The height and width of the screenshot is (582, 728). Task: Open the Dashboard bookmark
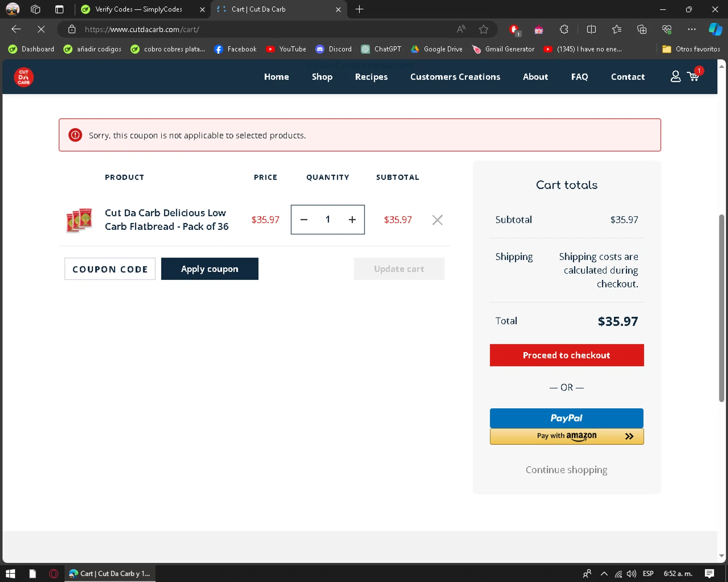tap(32, 49)
